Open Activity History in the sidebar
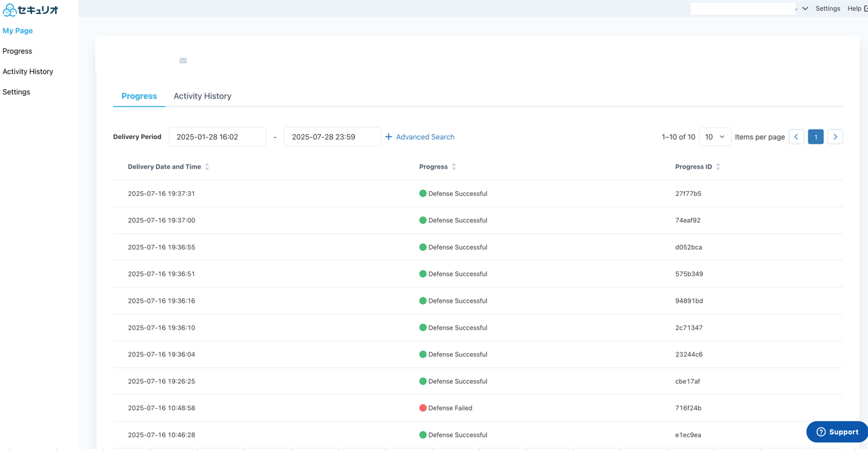Image resolution: width=868 pixels, height=451 pixels. [28, 71]
